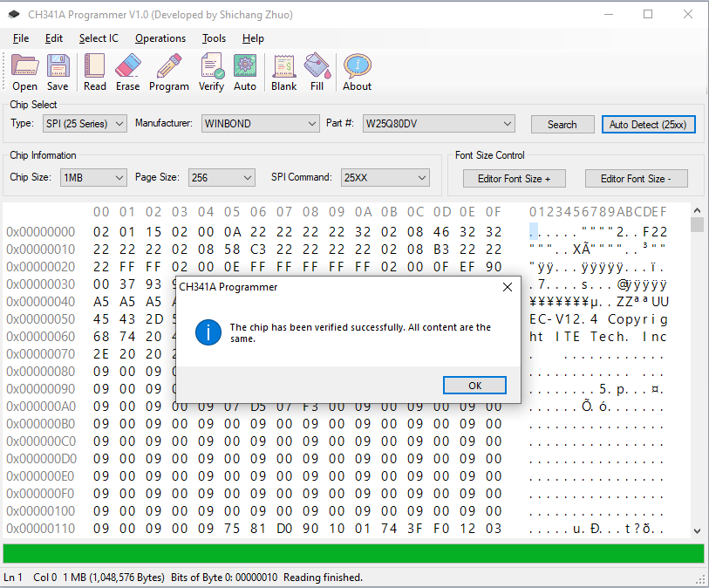Click the hex editor scroll down arrow

pos(698,531)
